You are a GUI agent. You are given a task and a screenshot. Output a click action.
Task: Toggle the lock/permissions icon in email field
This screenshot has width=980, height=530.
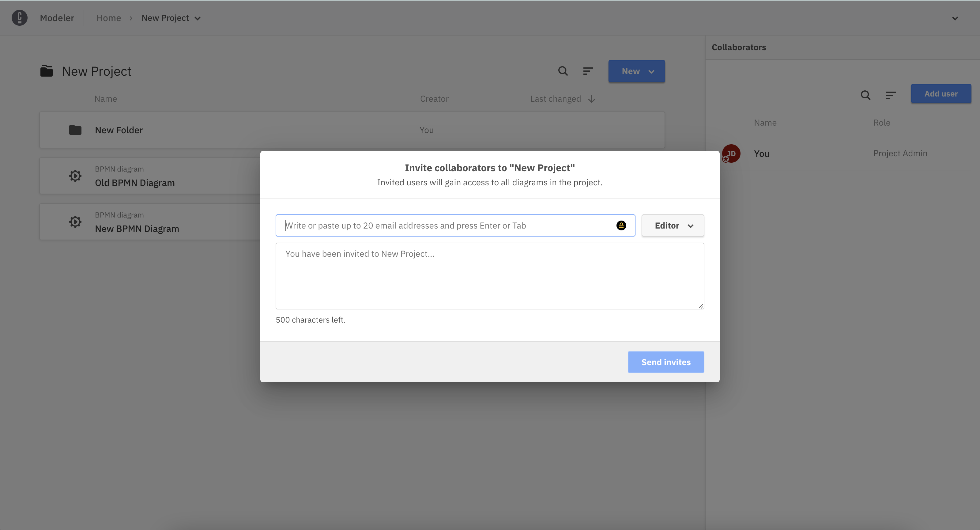point(621,225)
